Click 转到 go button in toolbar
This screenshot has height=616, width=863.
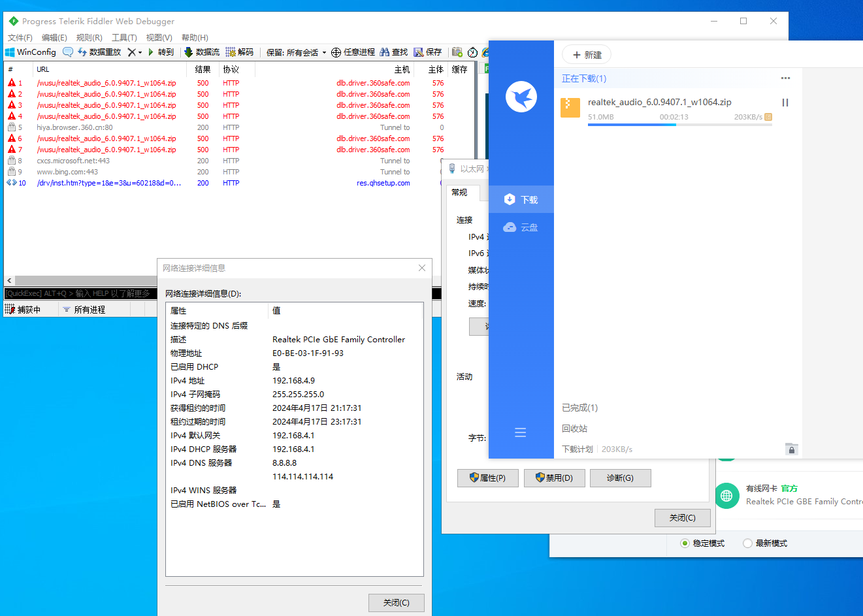click(161, 52)
